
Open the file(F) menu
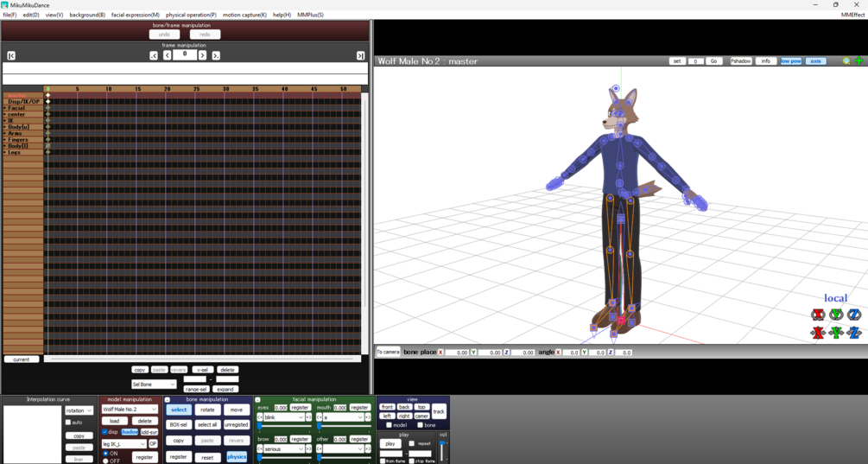click(10, 15)
